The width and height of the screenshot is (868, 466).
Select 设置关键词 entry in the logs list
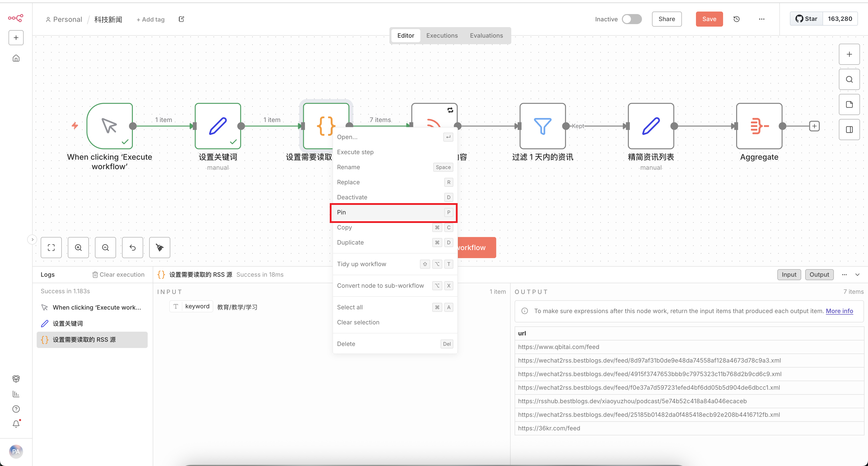pyautogui.click(x=68, y=323)
